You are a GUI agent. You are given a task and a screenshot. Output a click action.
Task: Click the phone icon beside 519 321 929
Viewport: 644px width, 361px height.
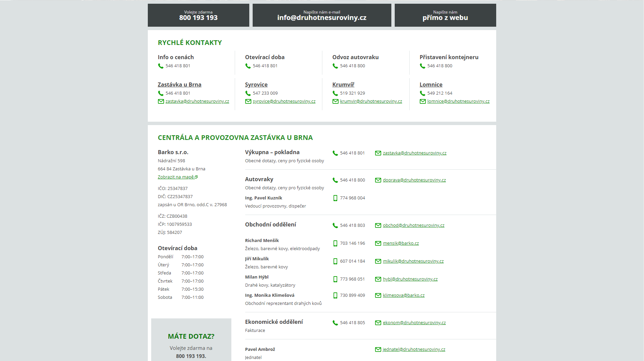(x=335, y=93)
